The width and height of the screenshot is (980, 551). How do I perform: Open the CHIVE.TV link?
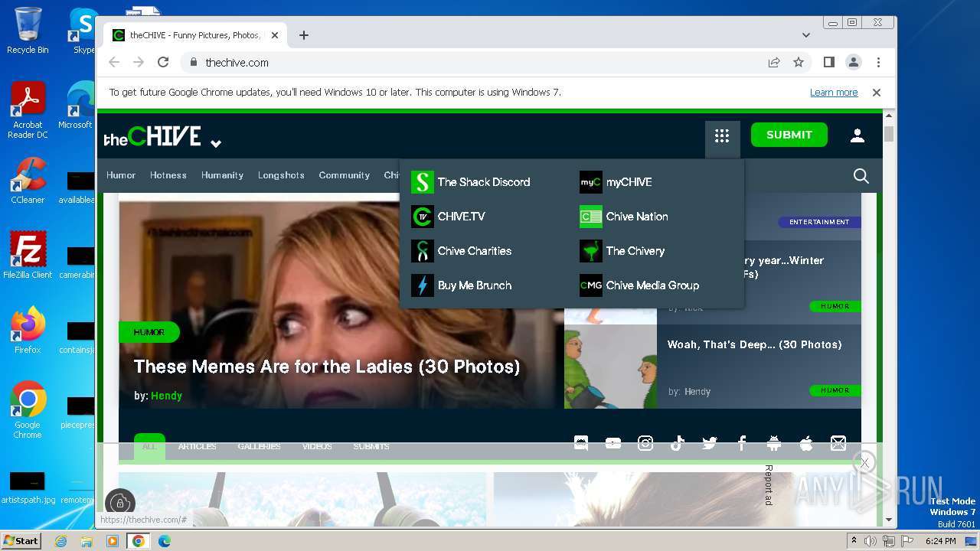tap(462, 217)
